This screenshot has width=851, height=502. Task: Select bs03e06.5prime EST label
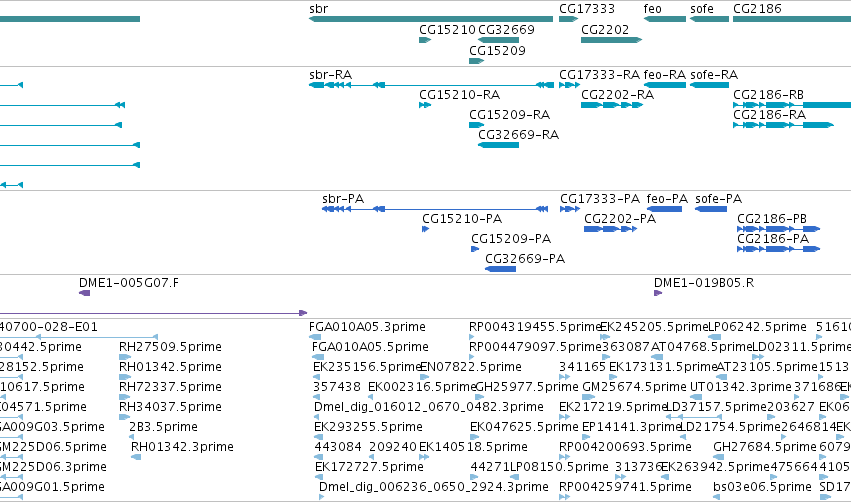(x=763, y=487)
